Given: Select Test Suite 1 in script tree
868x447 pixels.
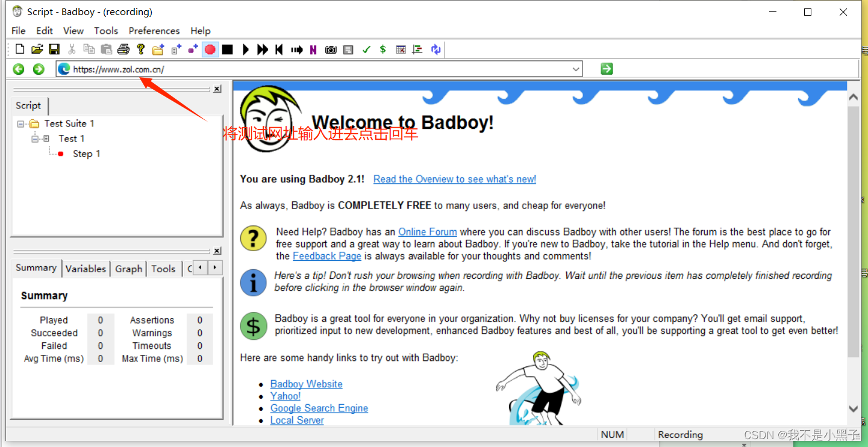Looking at the screenshot, I should click(x=69, y=123).
